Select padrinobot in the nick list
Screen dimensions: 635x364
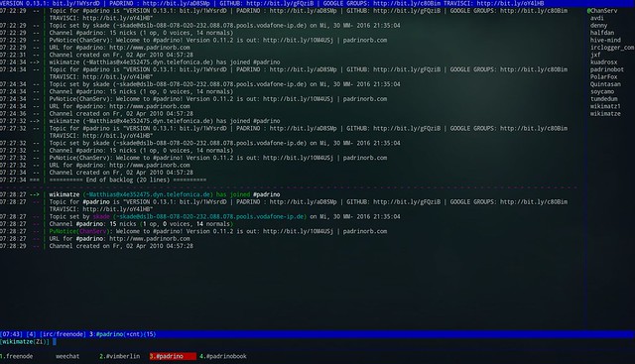[607, 69]
